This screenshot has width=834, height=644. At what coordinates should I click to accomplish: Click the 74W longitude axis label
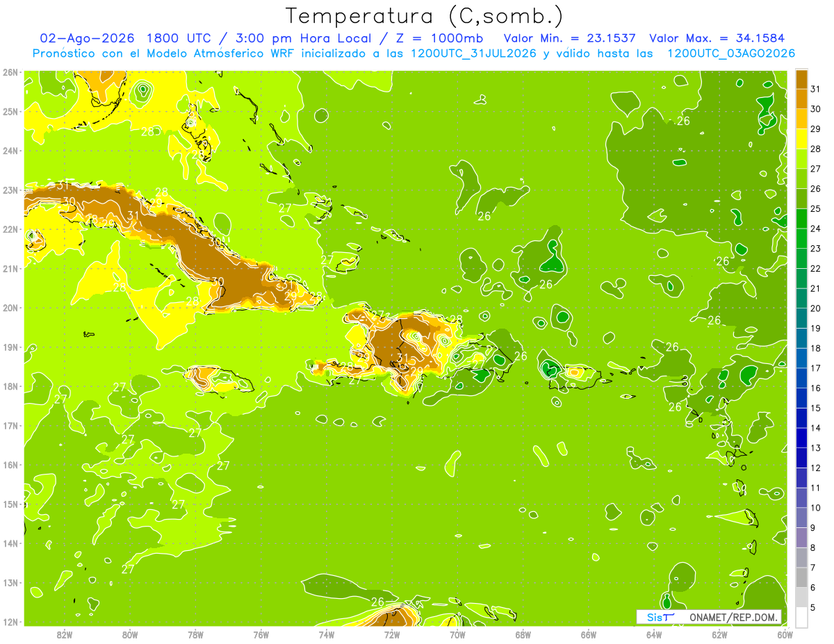326,635
